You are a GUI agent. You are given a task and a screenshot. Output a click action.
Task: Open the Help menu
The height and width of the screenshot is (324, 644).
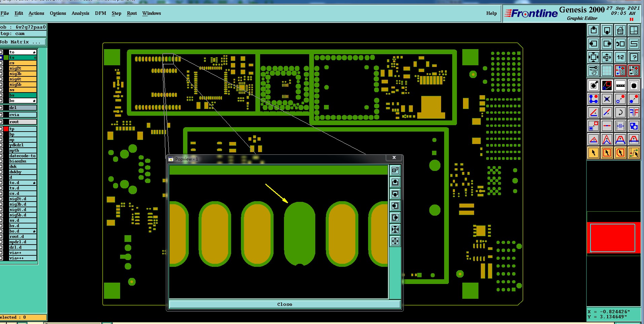coord(492,13)
